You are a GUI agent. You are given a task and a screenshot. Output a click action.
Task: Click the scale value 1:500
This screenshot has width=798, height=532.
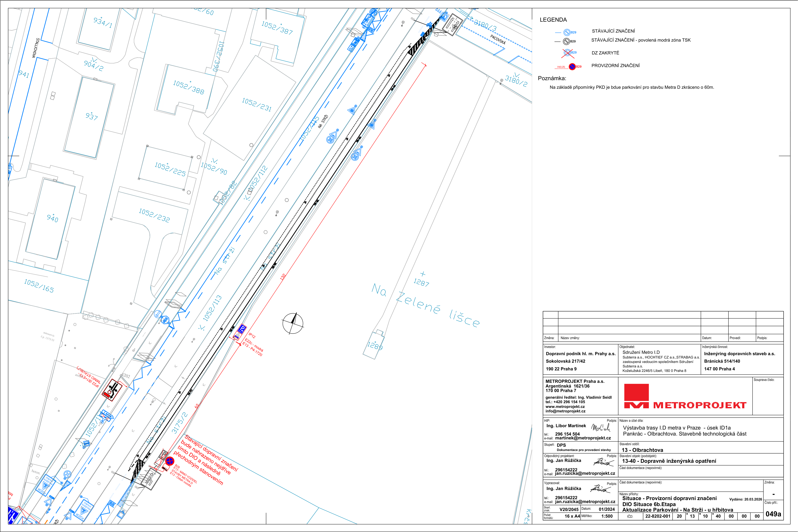coord(607,516)
